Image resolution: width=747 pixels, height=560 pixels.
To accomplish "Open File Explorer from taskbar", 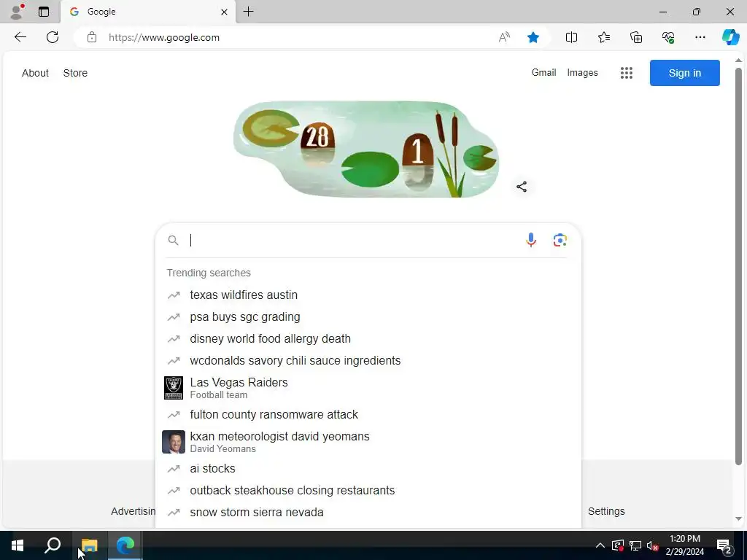I will tap(90, 545).
